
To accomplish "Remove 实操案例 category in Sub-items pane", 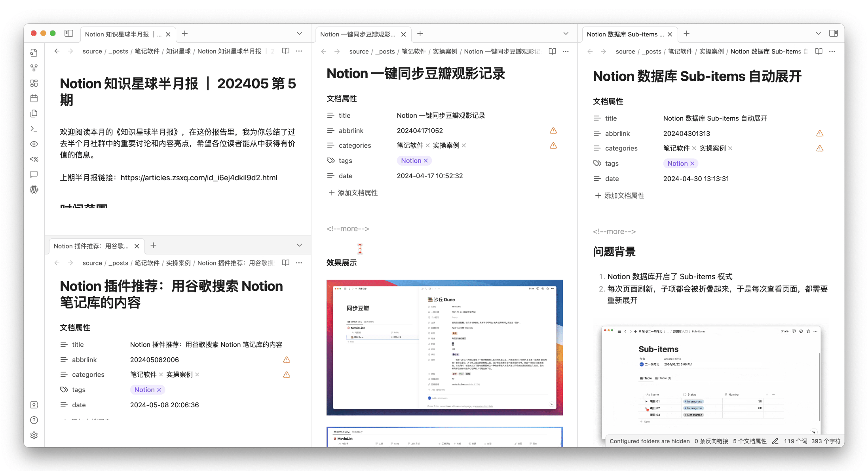I will tap(730, 149).
